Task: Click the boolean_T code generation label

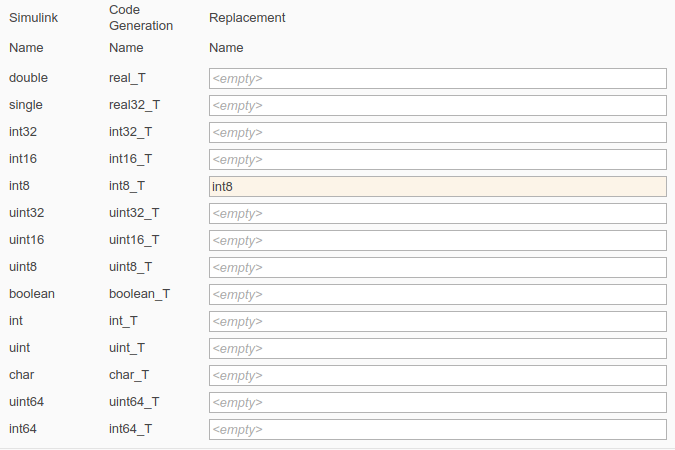Action: (x=139, y=294)
